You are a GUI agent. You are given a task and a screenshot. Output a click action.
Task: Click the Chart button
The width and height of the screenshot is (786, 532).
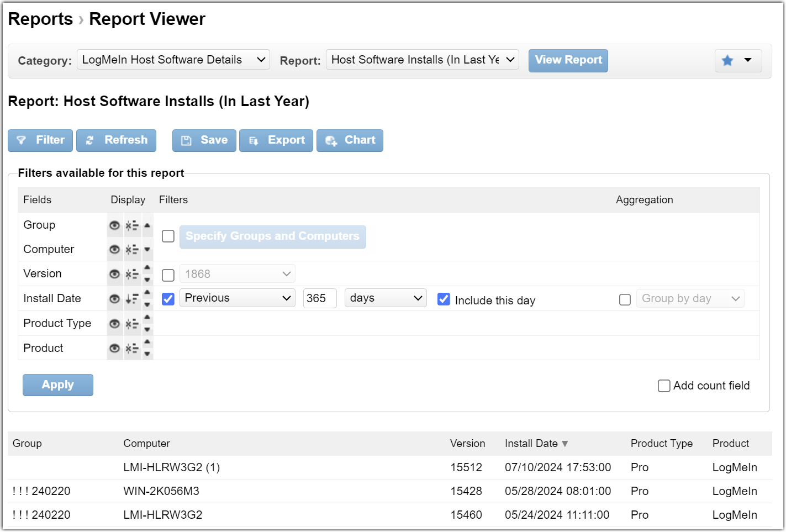click(350, 140)
